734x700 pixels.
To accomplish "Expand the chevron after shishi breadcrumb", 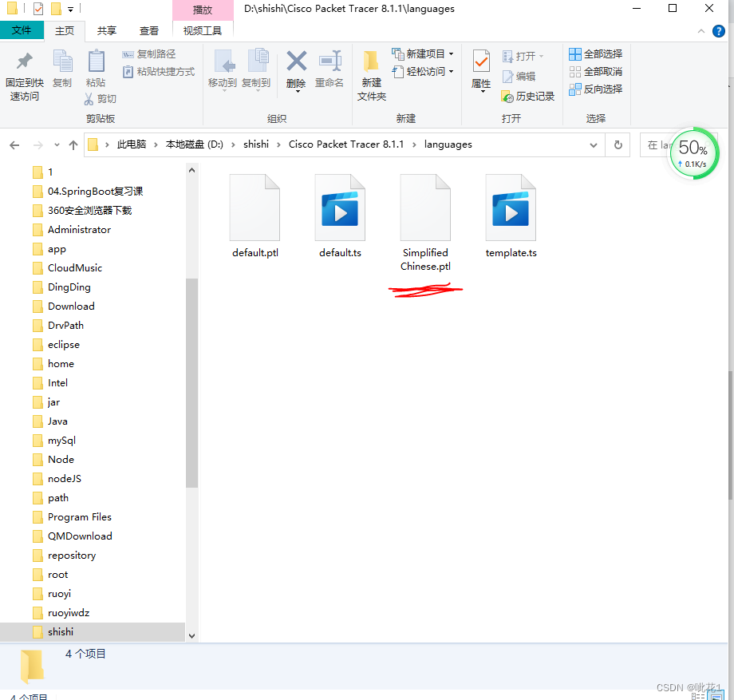I will click(278, 144).
